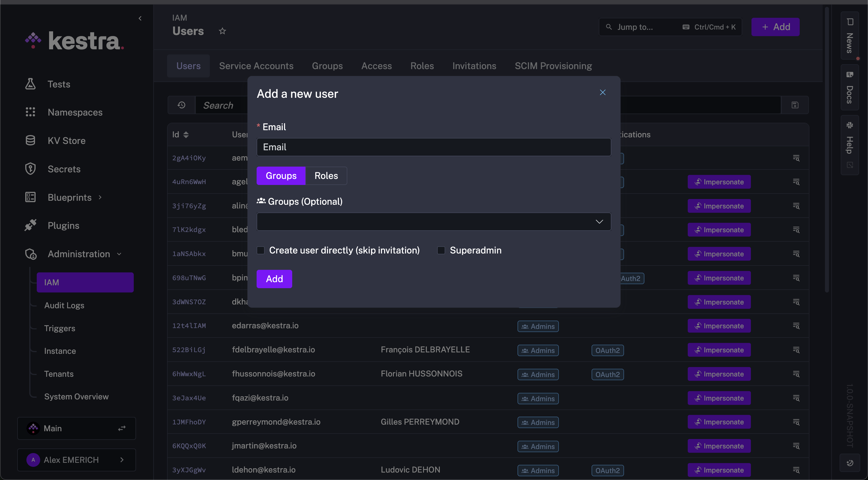Save the current filter using the save icon

coord(795,105)
